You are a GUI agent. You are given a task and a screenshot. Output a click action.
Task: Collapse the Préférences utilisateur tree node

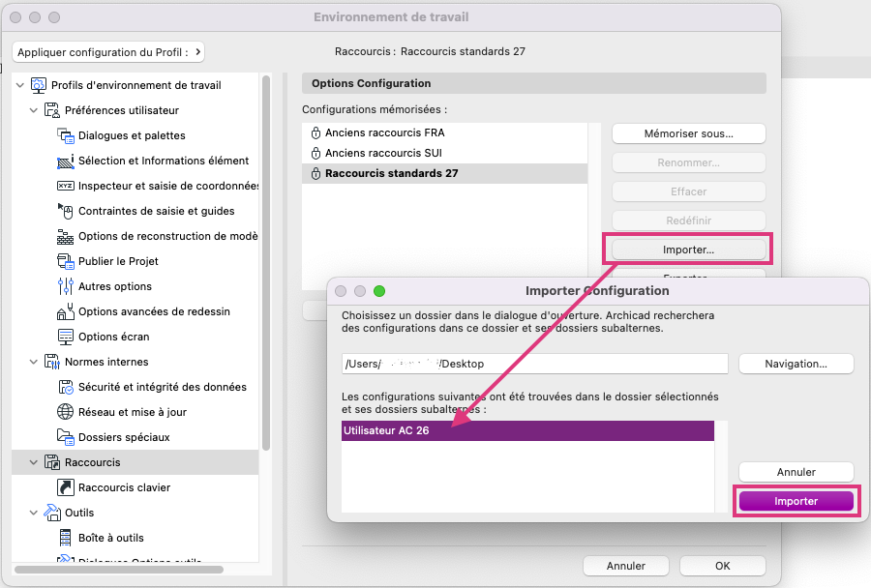coord(33,110)
